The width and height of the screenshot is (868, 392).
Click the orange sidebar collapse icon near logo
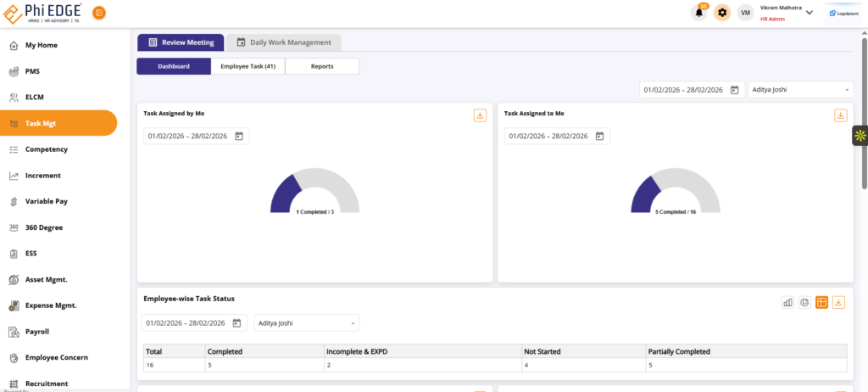pos(99,13)
